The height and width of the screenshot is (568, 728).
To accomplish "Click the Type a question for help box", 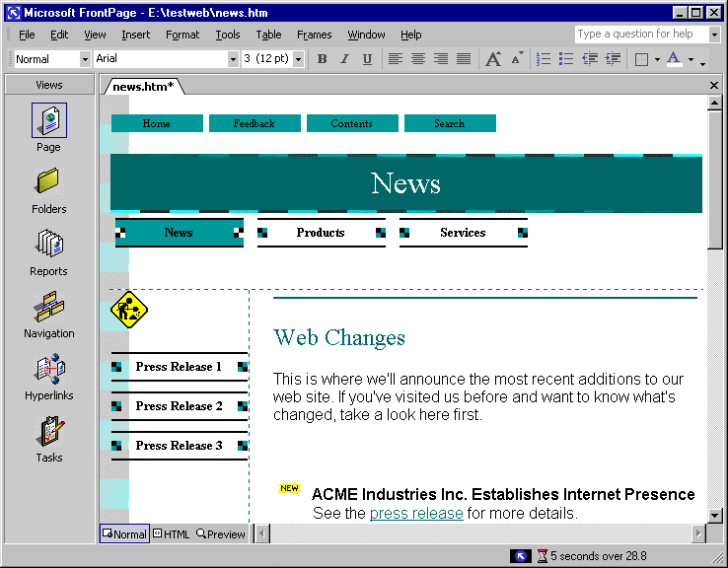I will (x=641, y=35).
